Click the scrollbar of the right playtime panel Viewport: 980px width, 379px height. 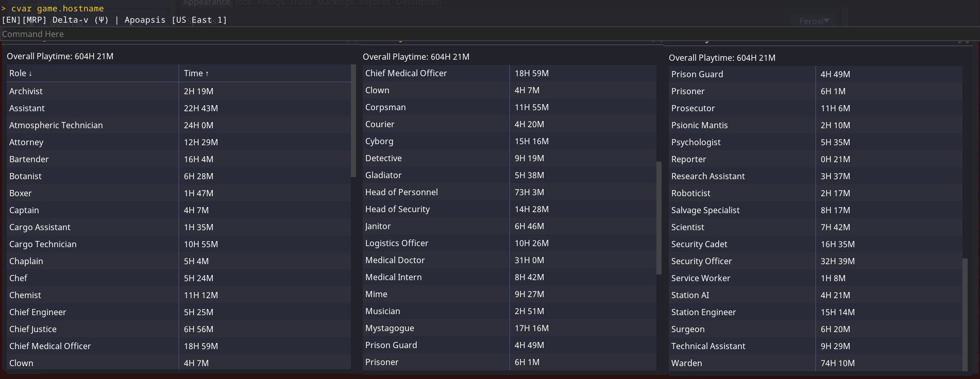[965, 314]
